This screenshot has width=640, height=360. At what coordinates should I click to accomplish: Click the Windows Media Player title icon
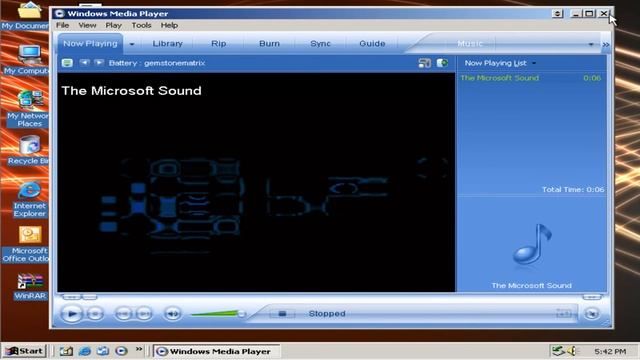coord(60,13)
